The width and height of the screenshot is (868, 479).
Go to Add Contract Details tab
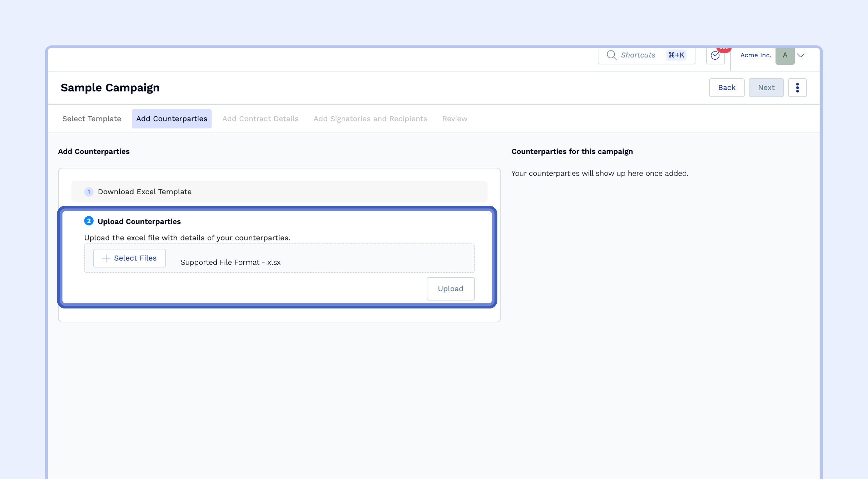coord(260,119)
